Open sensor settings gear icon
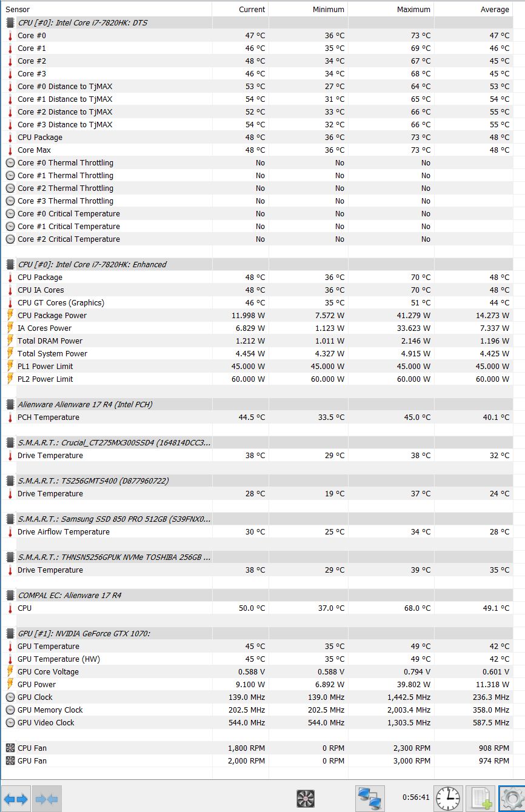525x812 pixels. (x=512, y=799)
